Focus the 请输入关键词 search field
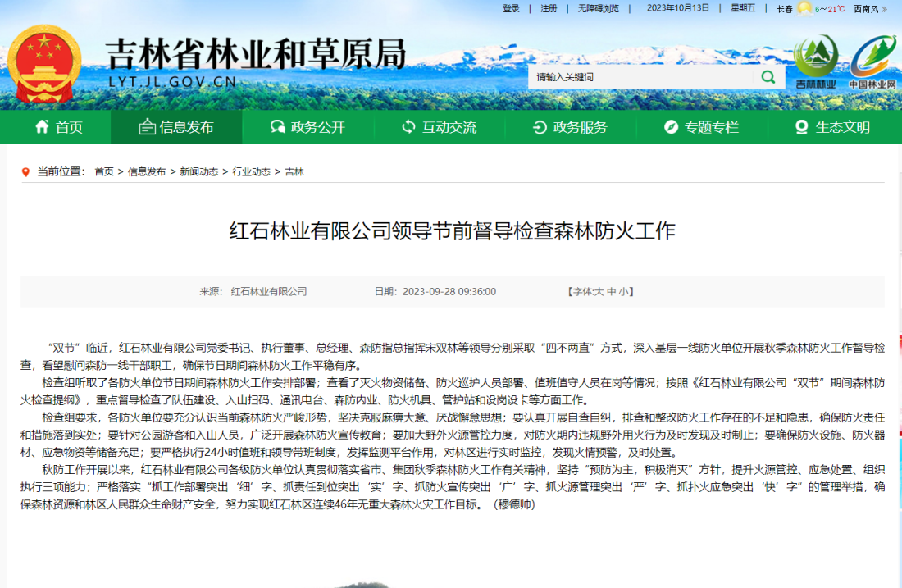 coord(641,77)
